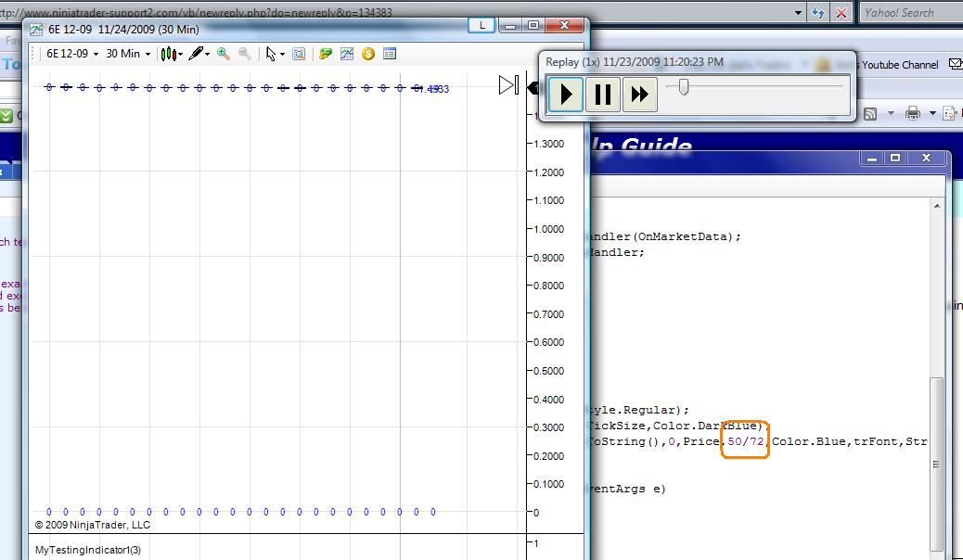Click the browser print icon
This screenshot has height=560, width=963.
click(913, 114)
